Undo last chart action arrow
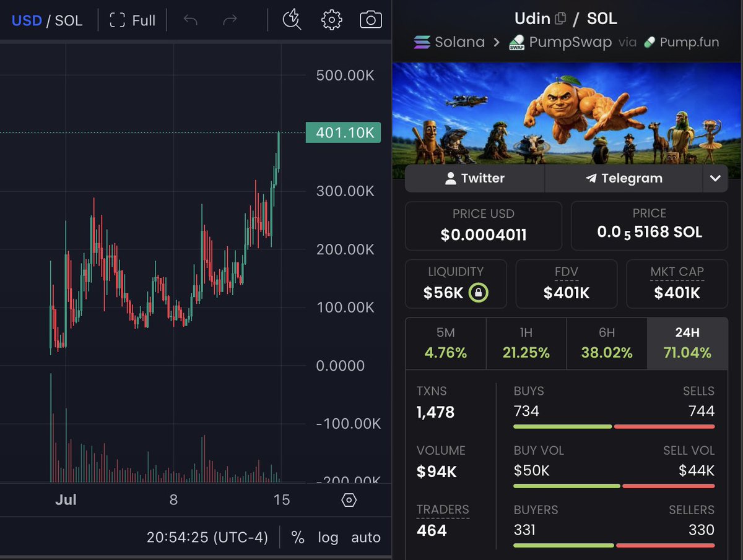 click(191, 20)
